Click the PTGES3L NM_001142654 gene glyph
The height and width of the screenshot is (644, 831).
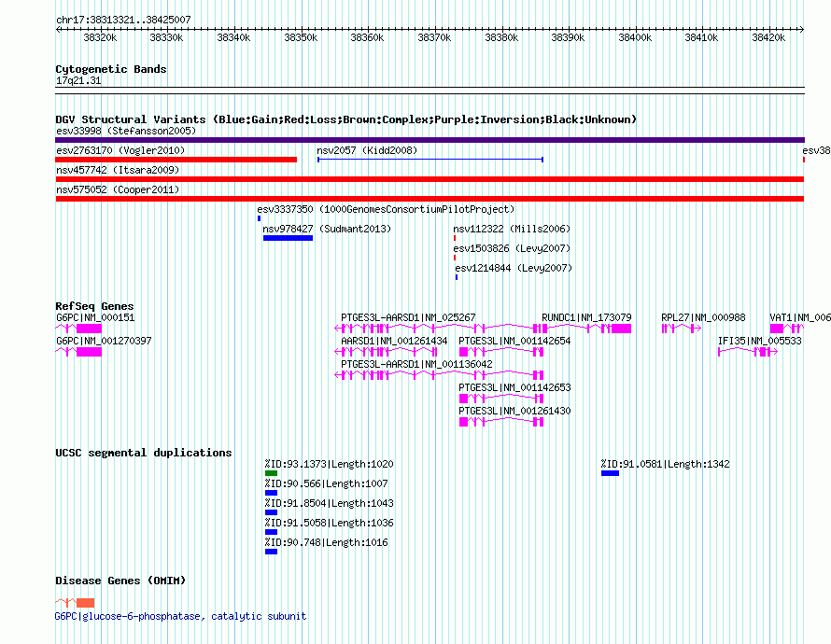pyautogui.click(x=501, y=352)
